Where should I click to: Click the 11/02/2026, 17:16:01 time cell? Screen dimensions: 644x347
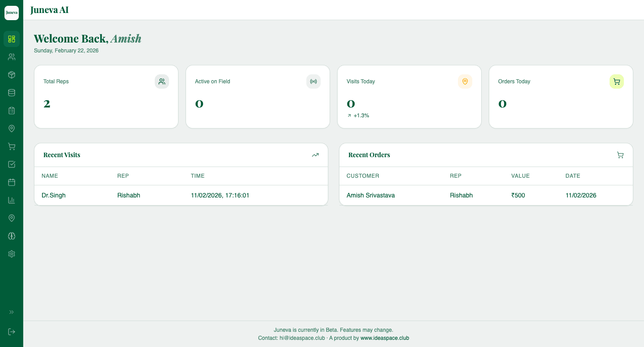pyautogui.click(x=220, y=195)
